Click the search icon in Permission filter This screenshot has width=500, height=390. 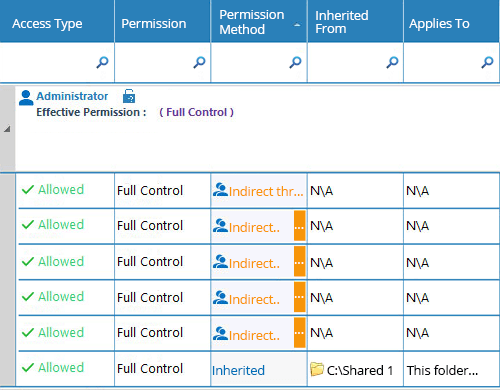point(199,62)
